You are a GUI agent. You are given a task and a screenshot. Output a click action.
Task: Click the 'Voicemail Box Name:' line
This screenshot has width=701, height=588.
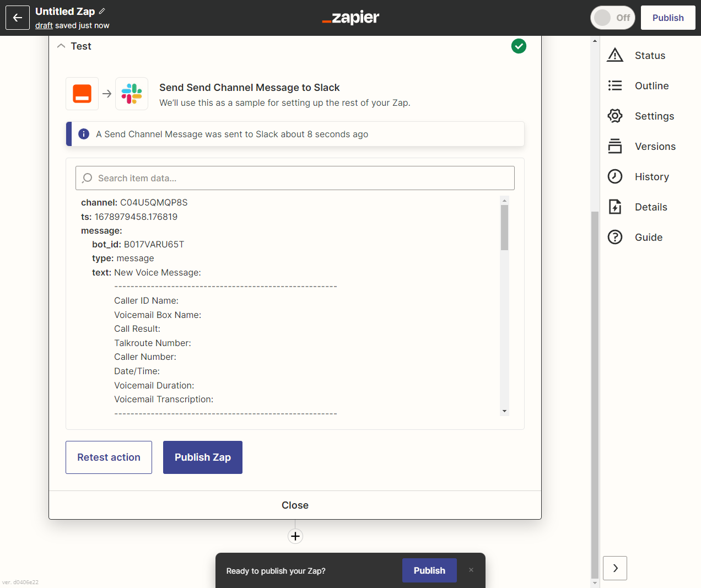(x=158, y=315)
